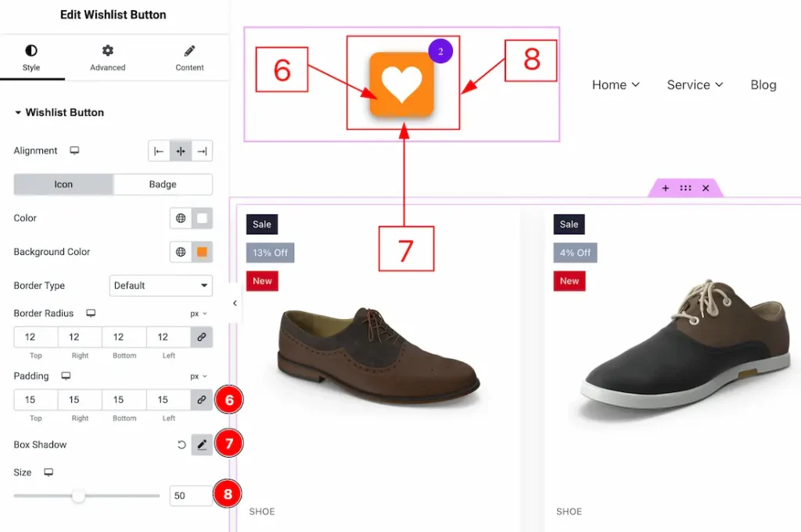801x532 pixels.
Task: Edit the Size value field
Action: (x=191, y=496)
